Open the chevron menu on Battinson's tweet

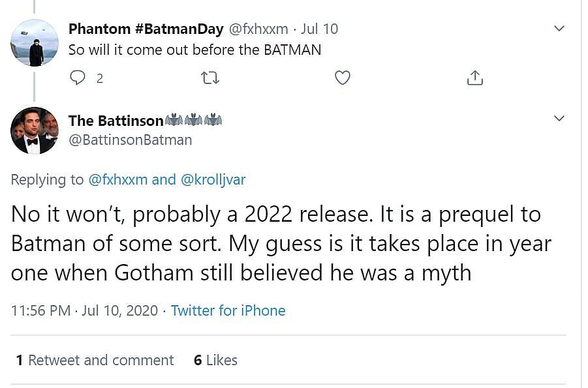(559, 118)
